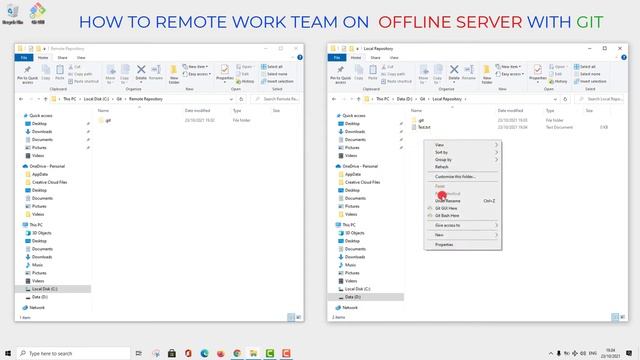
Task: Click Refresh button in Remote Repository address bar
Action: click(241, 99)
